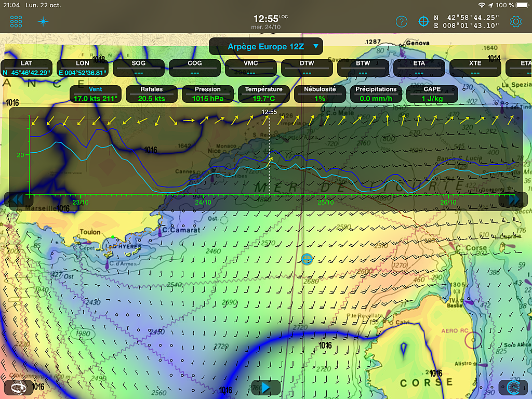Screen dimensions: 532x399
Task: Tap the battery indicator in status bar
Action: (522, 5)
